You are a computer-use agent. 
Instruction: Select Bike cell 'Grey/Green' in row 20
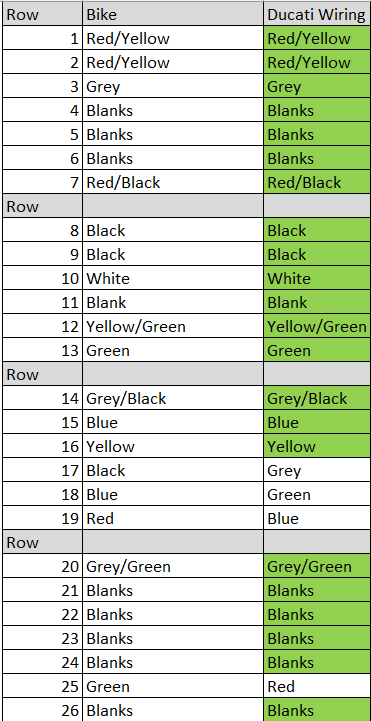pyautogui.click(x=173, y=566)
